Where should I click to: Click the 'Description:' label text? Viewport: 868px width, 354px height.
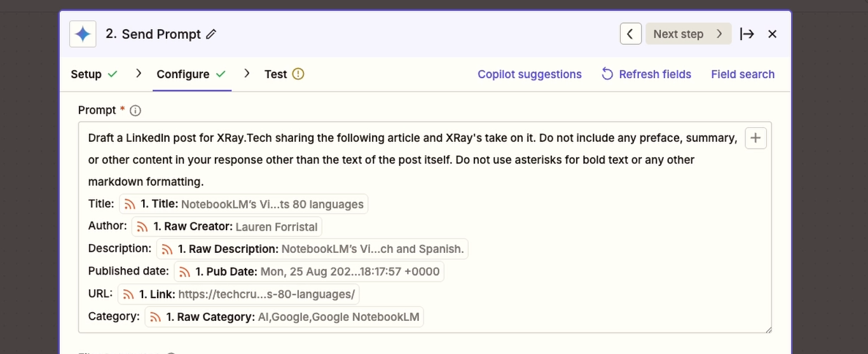tap(120, 248)
